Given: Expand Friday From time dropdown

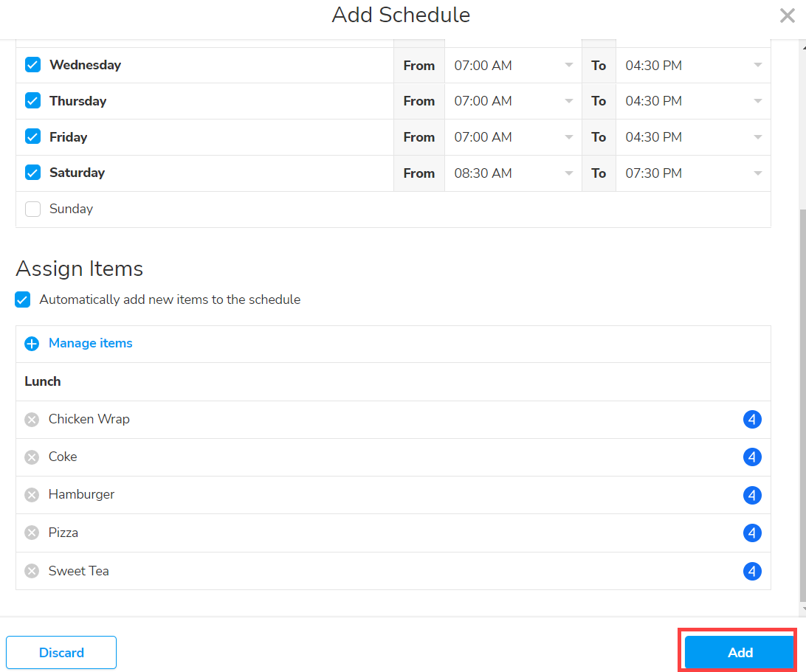Looking at the screenshot, I should point(513,137).
